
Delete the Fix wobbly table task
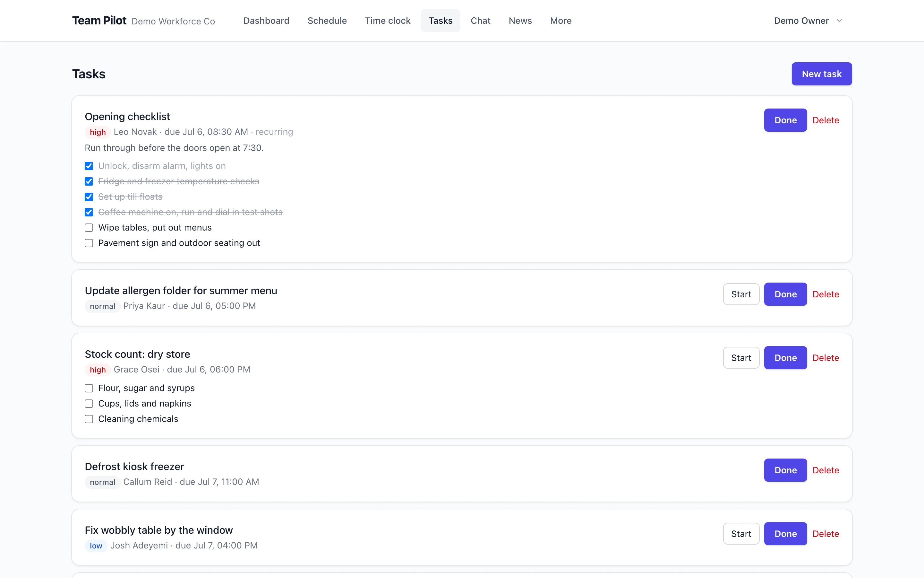click(x=826, y=533)
